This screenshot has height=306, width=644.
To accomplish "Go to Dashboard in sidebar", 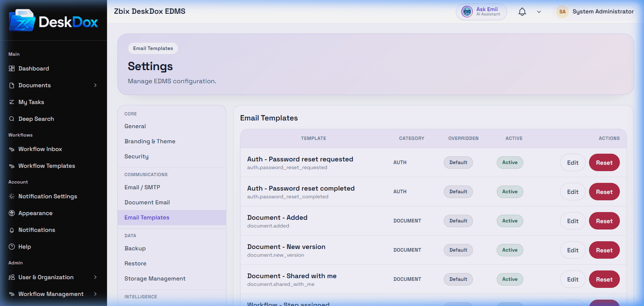I will coord(34,68).
